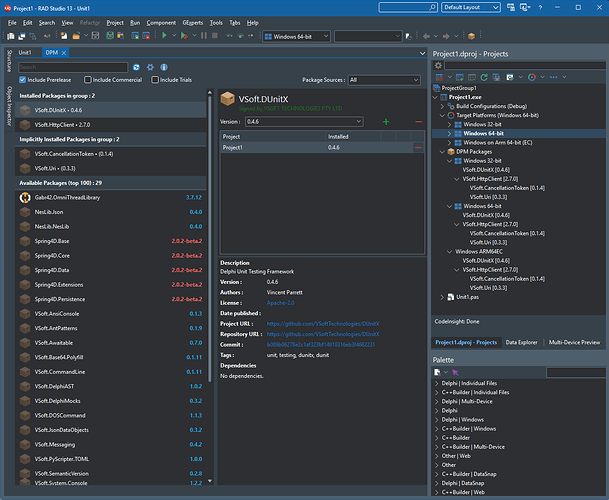This screenshot has width=609, height=500.
Task: Click green plus to install VSoft.DUnitX
Action: (x=386, y=122)
